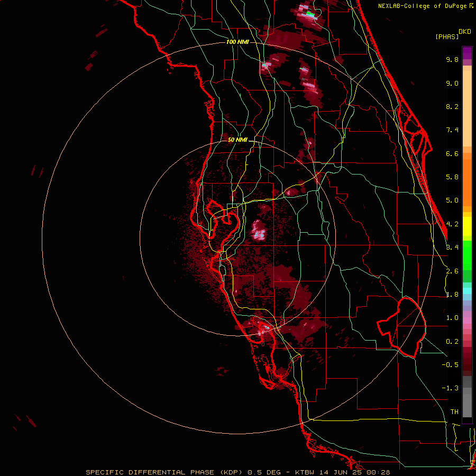Click the 0.2 scale value

click(452, 342)
